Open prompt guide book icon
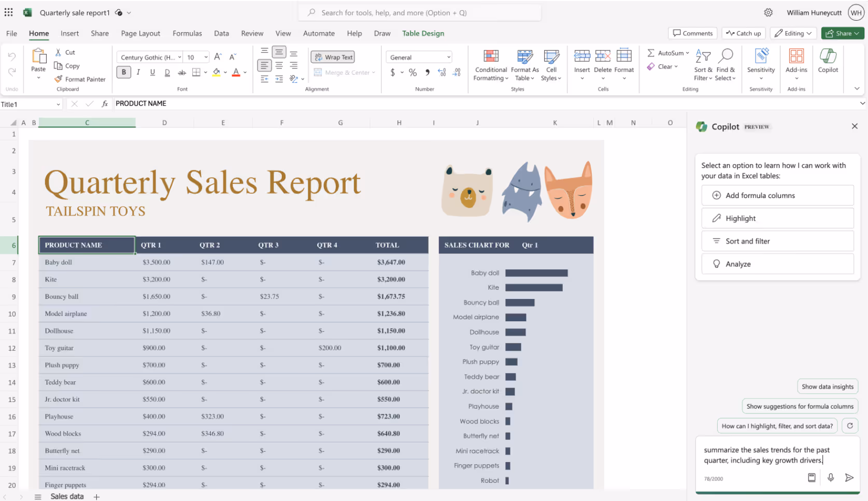This screenshot has height=501, width=868. (x=812, y=478)
